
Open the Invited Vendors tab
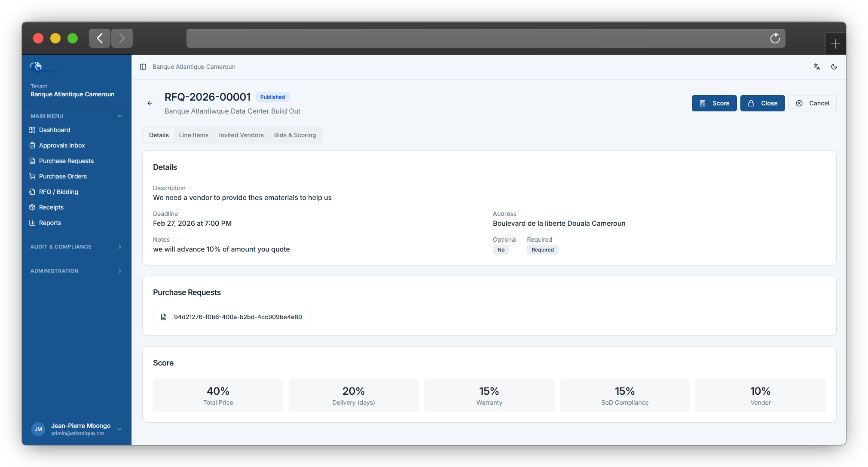coord(241,135)
